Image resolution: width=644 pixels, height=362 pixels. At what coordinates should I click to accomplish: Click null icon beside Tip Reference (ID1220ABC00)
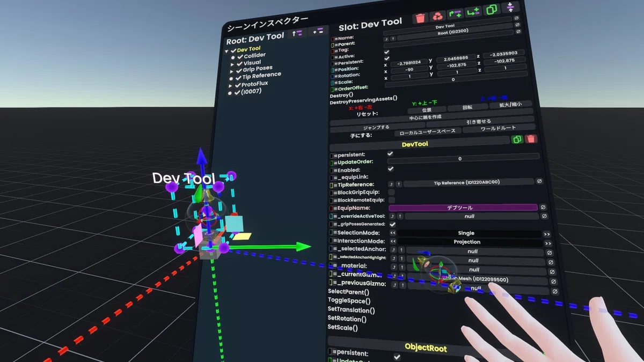[x=539, y=181]
